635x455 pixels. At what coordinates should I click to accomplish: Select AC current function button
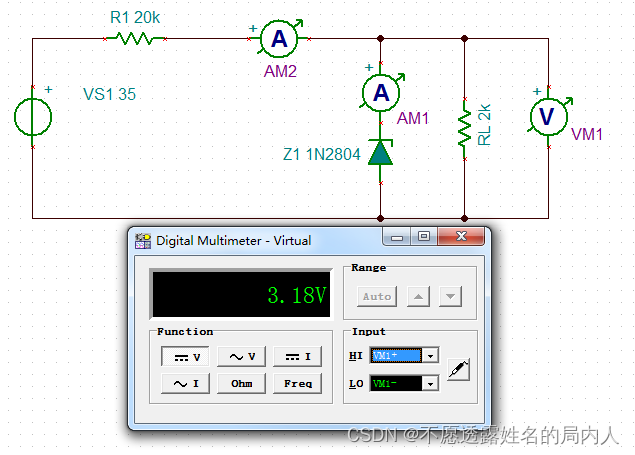pyautogui.click(x=185, y=383)
